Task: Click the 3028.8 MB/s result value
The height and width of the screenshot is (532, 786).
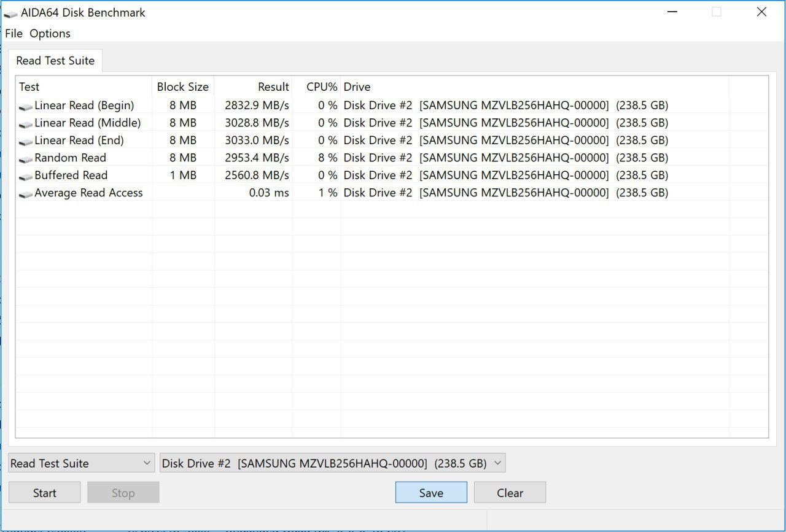Action: click(257, 123)
